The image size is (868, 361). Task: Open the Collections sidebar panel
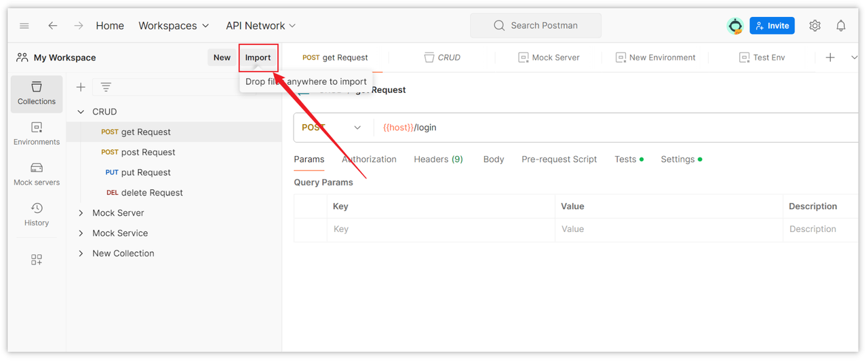point(37,94)
